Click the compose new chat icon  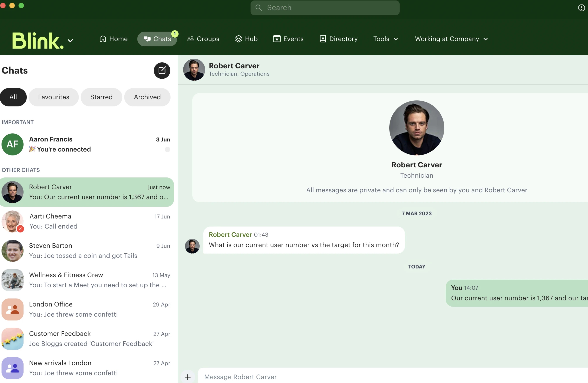click(x=162, y=70)
